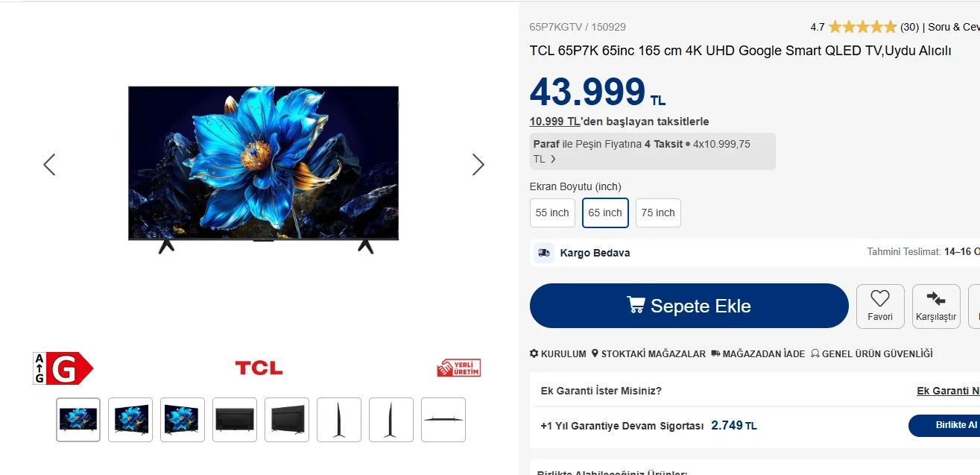
Task: Expand Paraf installment options chevron
Action: 553,159
